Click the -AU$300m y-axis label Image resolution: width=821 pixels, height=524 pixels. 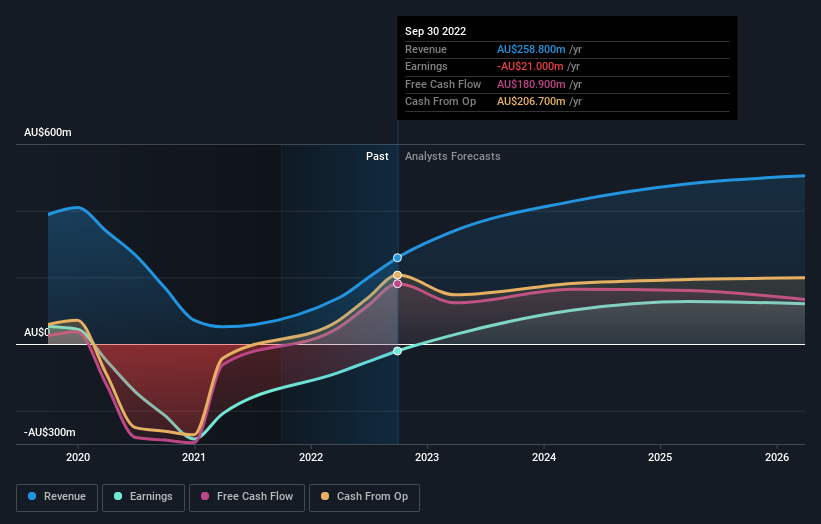pos(50,432)
